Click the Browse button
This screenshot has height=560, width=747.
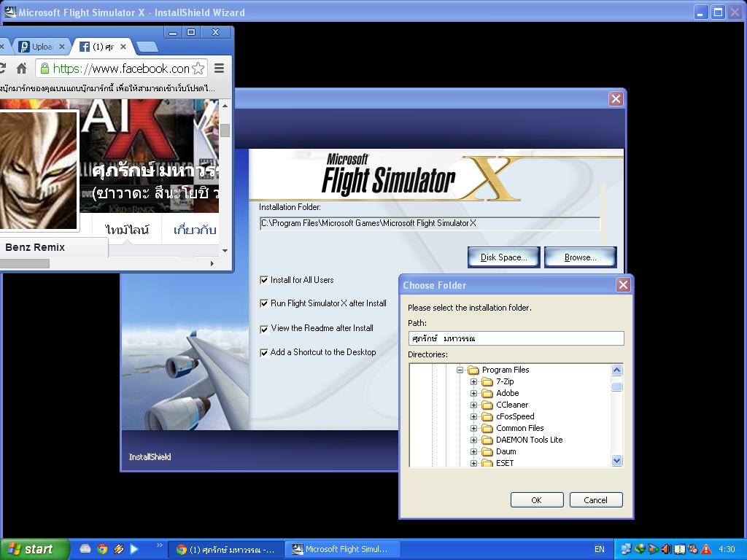tap(580, 257)
